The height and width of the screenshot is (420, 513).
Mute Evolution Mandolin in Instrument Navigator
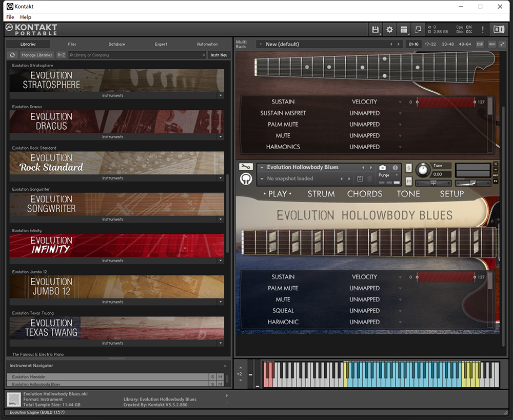coord(220,377)
